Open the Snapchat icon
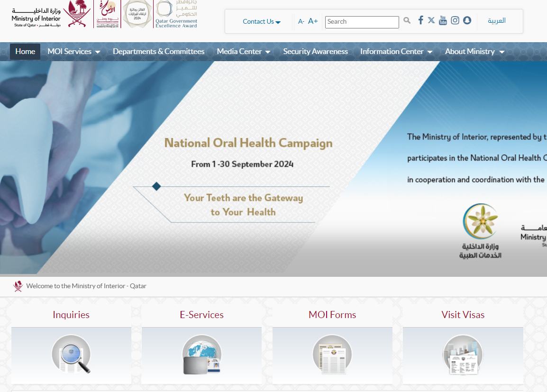 pos(467,20)
